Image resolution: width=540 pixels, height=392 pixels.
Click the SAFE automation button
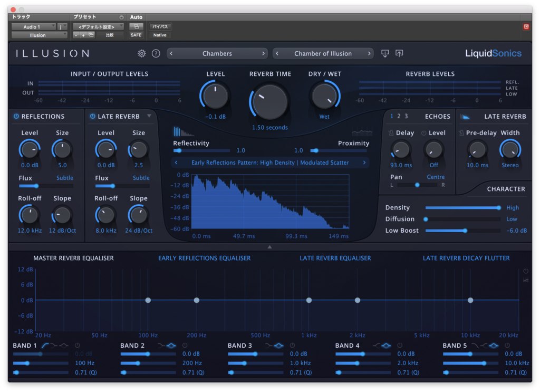(x=136, y=35)
